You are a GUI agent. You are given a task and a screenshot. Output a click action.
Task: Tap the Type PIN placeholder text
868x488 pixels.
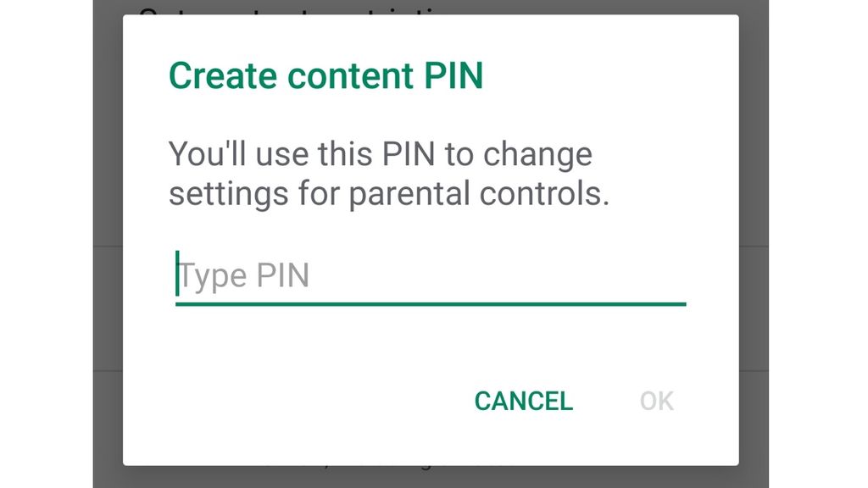(x=243, y=274)
